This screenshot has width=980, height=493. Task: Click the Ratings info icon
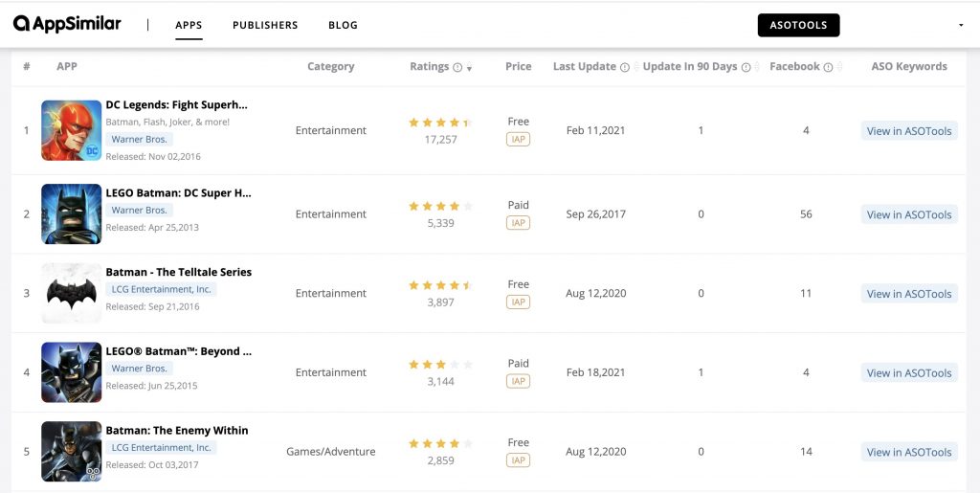click(x=457, y=67)
